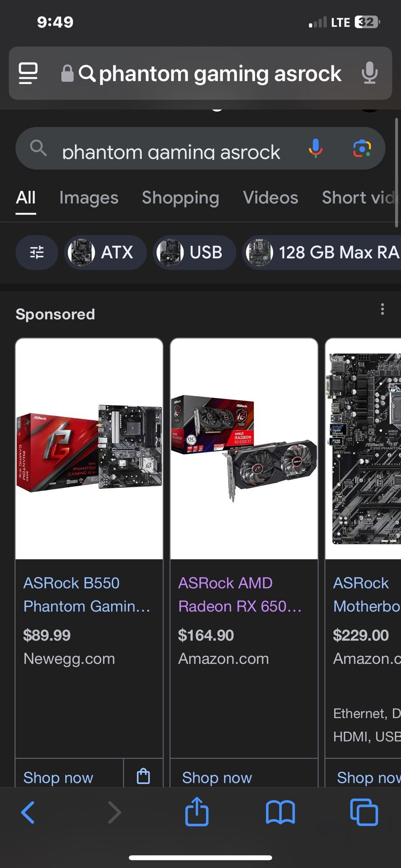Apply the USB filter chip
This screenshot has height=868, width=401.
(x=194, y=252)
